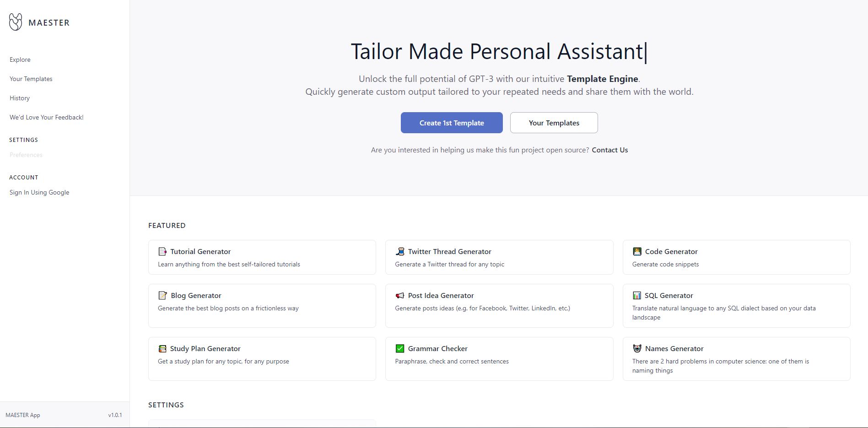Open the Grammar Checker template card

point(499,358)
